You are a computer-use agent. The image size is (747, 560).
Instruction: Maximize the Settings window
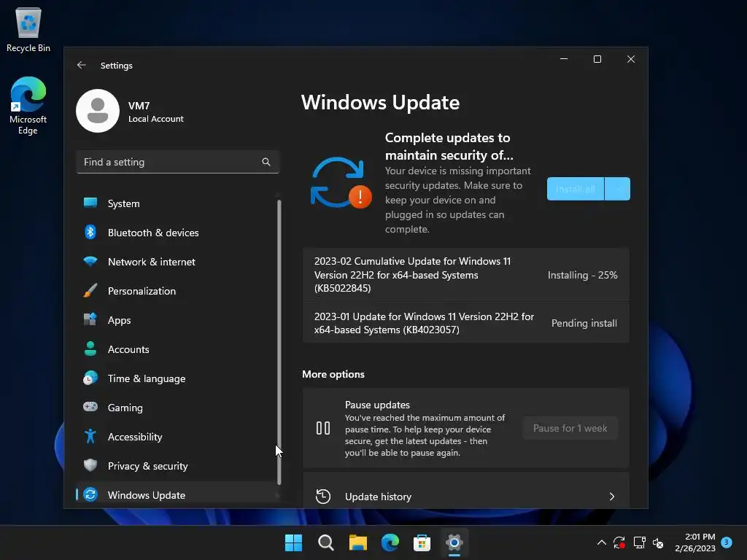(597, 59)
